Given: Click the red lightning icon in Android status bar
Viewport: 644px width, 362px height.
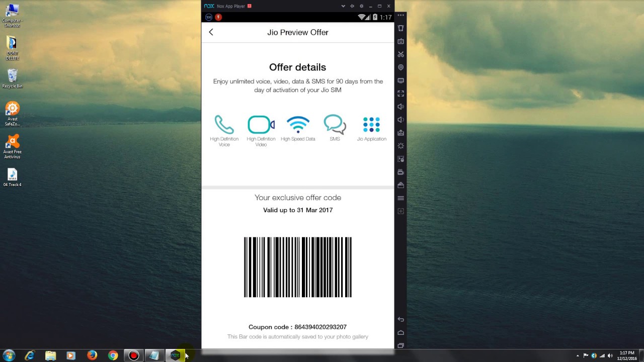Looking at the screenshot, I should tap(218, 17).
